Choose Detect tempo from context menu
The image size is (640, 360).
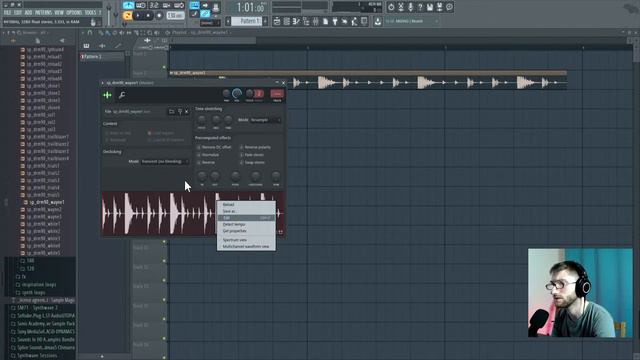(246, 224)
